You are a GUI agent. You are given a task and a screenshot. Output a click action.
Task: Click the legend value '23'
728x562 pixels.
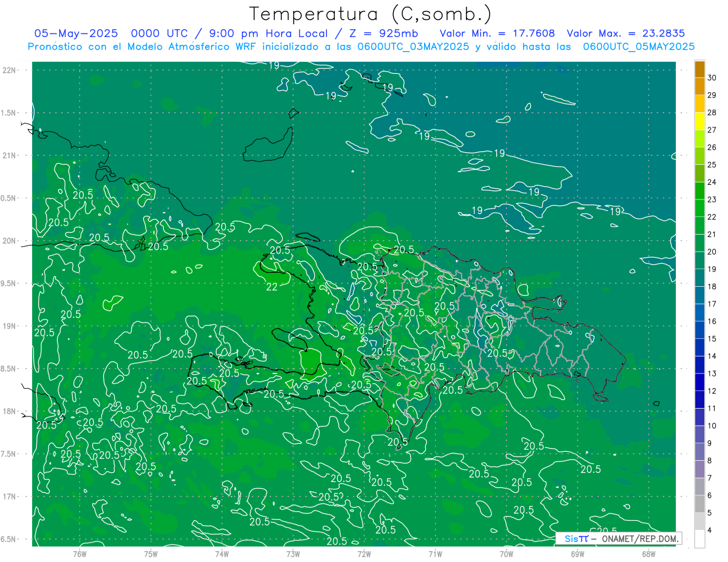pyautogui.click(x=712, y=199)
